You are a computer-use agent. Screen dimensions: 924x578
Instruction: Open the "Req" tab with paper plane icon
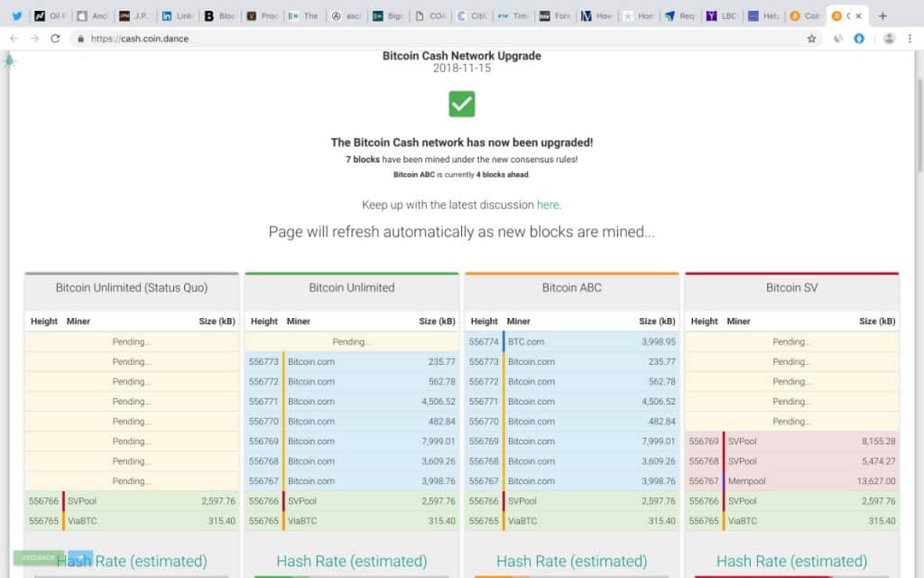pos(679,16)
